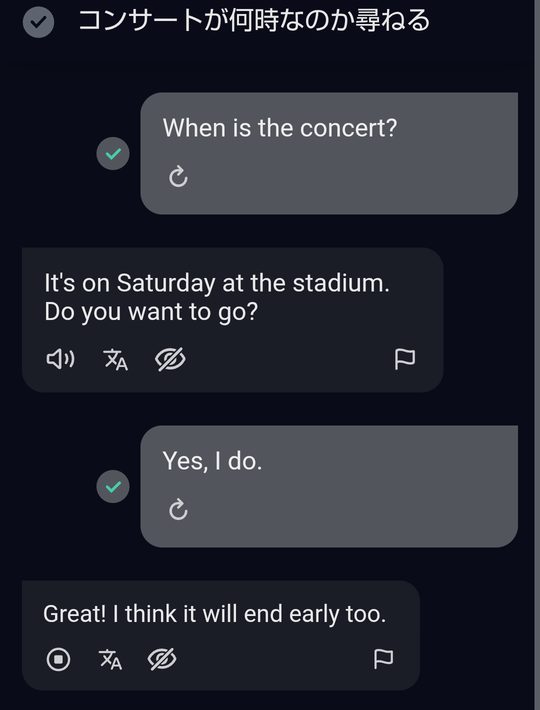Translate the "It's on Saturday" message
Screen dimensions: 540x710
pos(116,360)
